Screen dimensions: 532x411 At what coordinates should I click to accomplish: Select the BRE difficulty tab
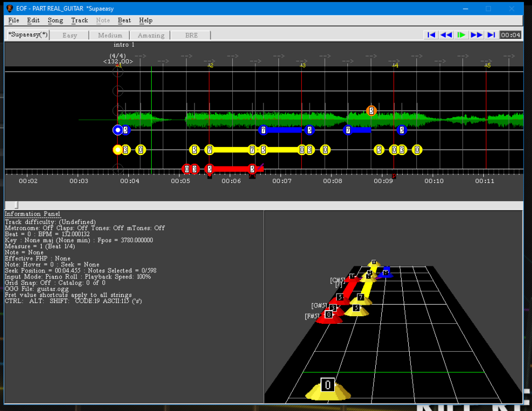pos(191,35)
